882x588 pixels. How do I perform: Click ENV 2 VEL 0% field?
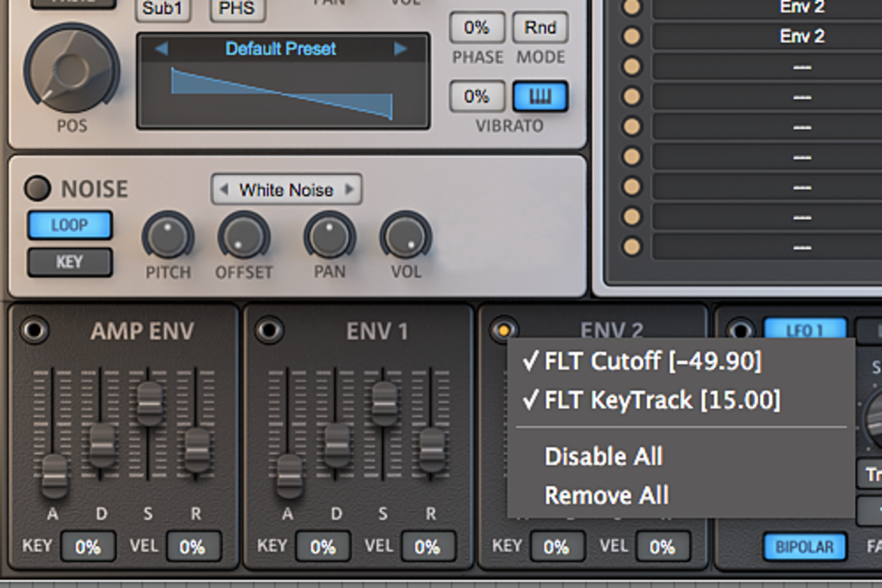[x=663, y=547]
